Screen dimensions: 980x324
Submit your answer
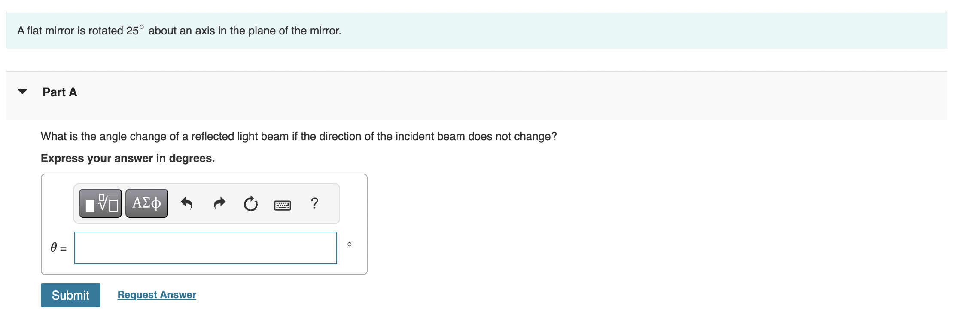(x=70, y=295)
